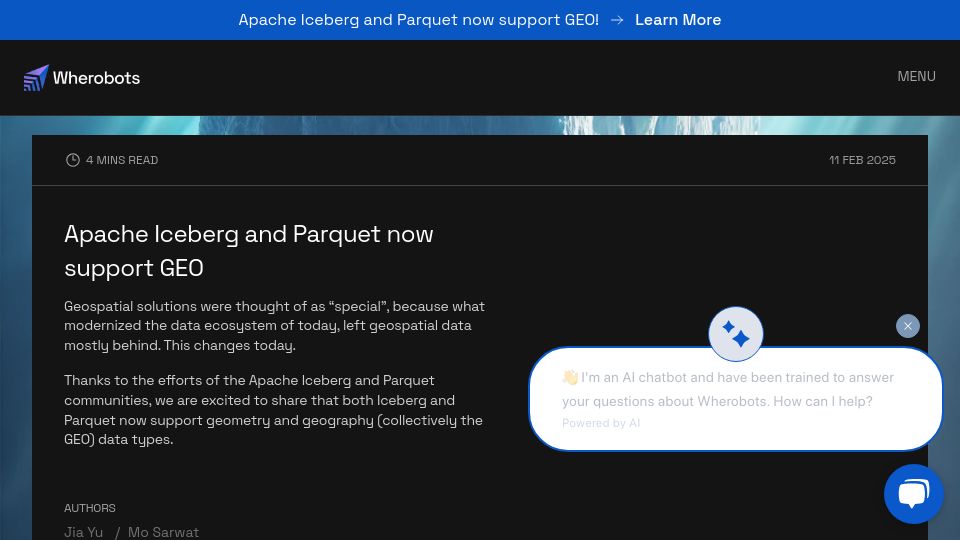Open author Mo Sarwat's link
The width and height of the screenshot is (960, 540).
[163, 532]
